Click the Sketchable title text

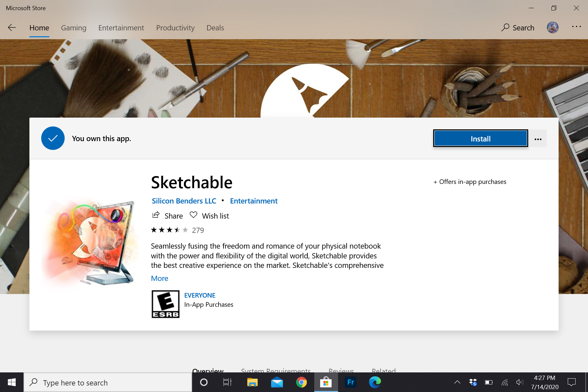192,182
